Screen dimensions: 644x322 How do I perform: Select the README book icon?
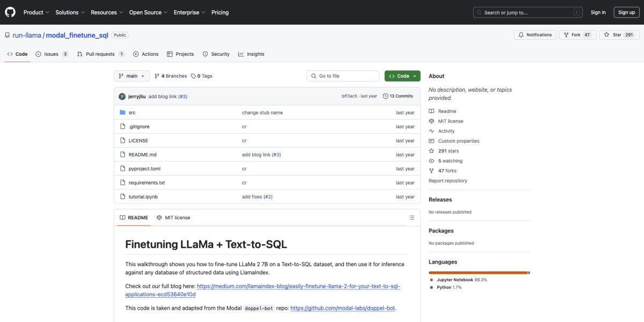[122, 217]
